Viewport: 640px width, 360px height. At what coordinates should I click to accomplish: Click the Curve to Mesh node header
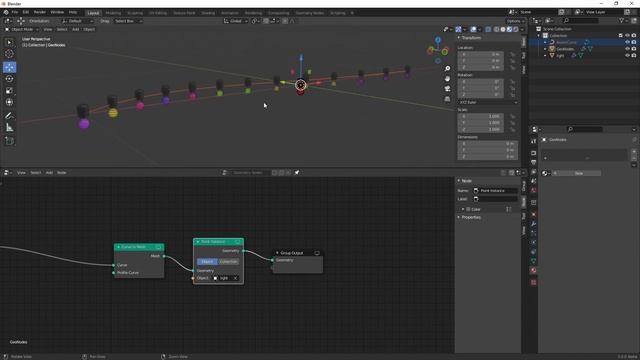(139, 247)
